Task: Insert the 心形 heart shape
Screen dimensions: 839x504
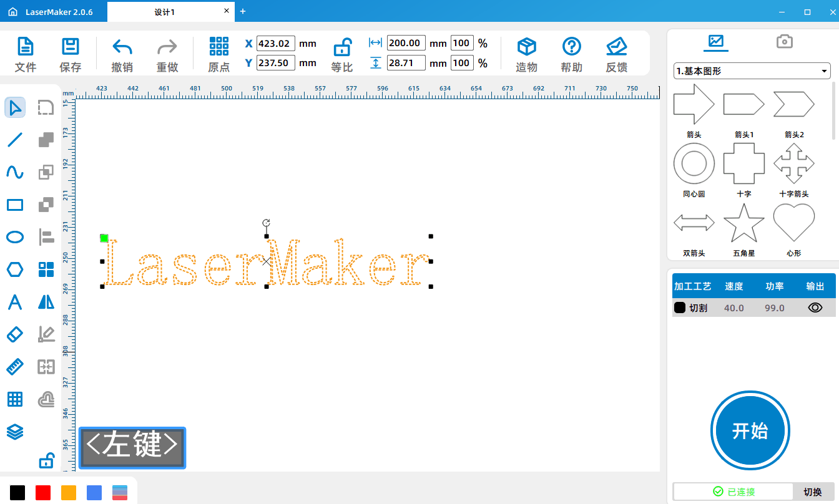Action: 794,223
